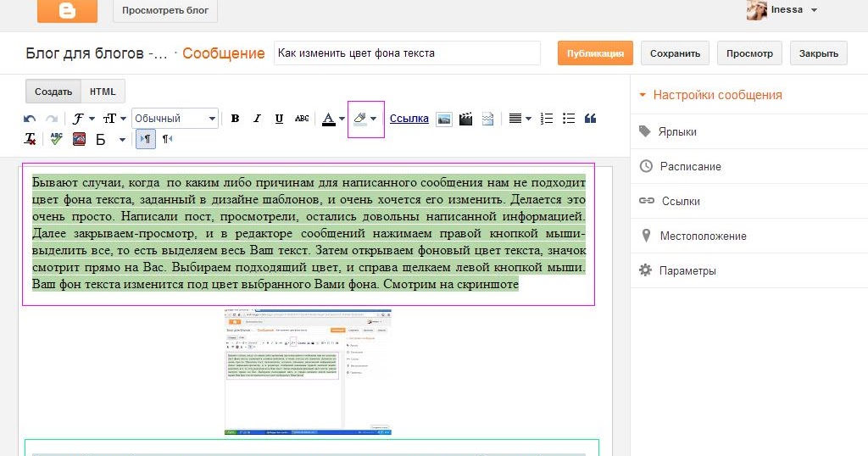The height and width of the screenshot is (456, 868).
Task: Click inside the green highlighted paragraph
Action: (x=309, y=233)
